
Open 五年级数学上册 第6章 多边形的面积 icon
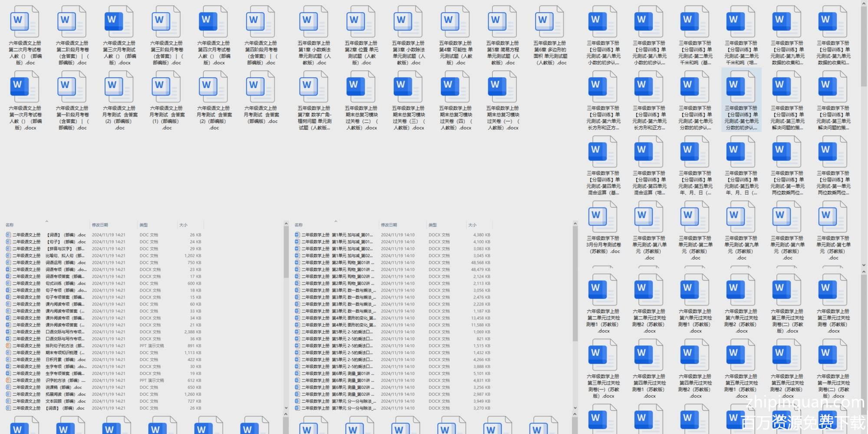[x=549, y=22]
